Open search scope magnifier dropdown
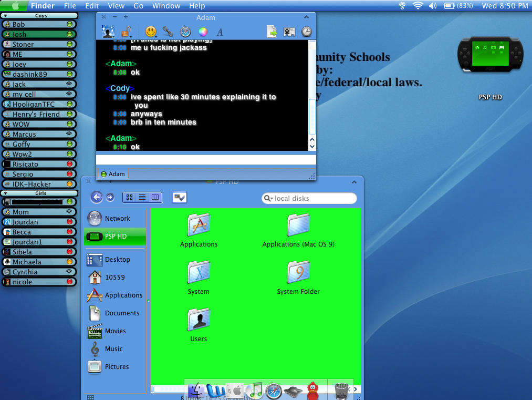Viewport: 532px width, 400px height. [x=268, y=198]
